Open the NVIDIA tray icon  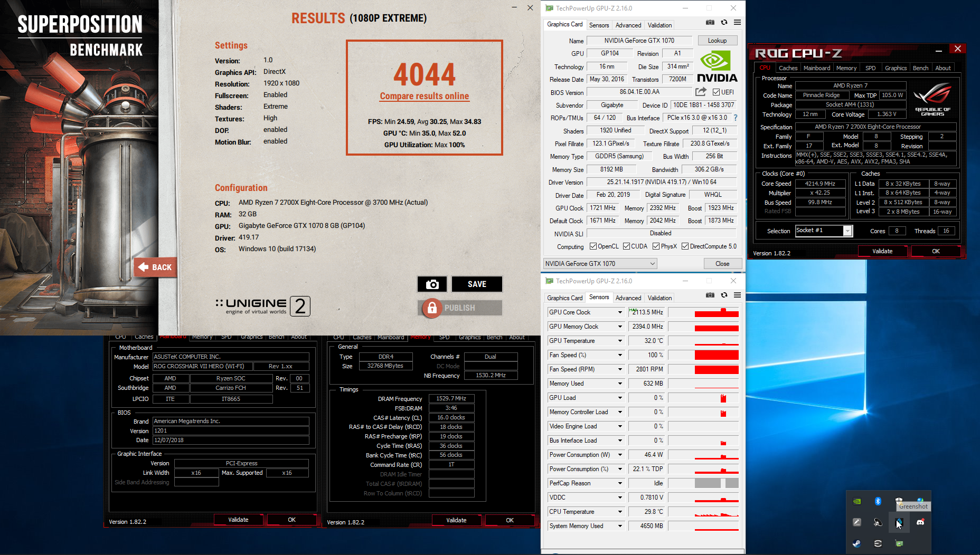click(857, 501)
